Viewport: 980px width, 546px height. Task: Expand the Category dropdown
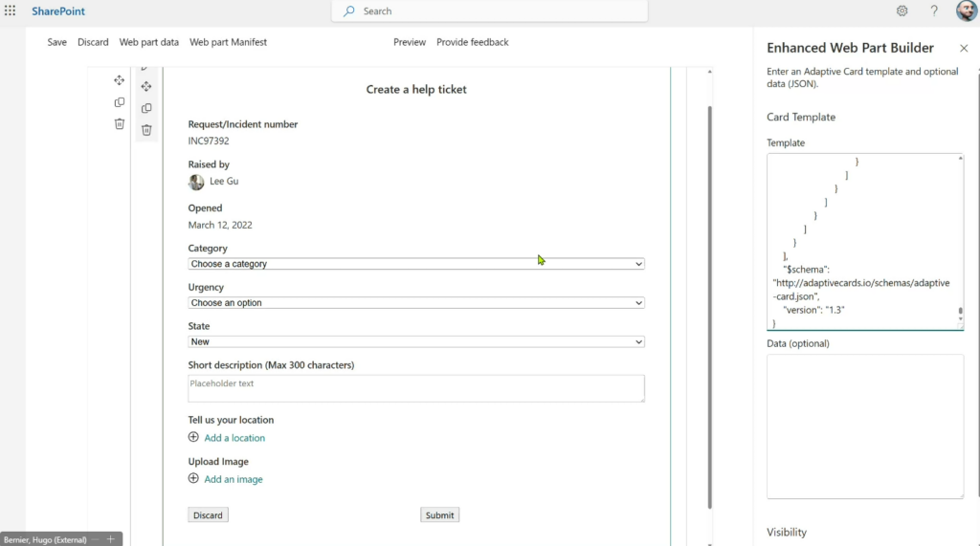tap(416, 264)
